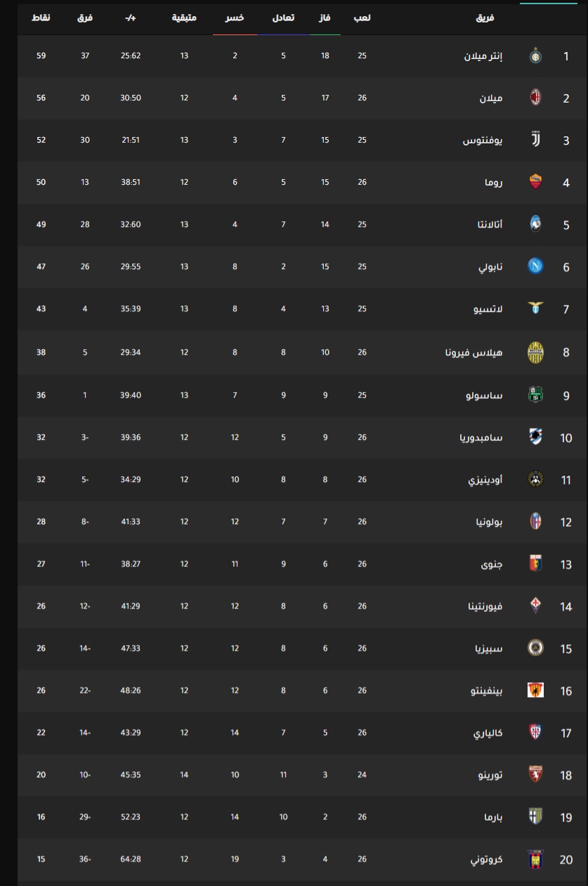
Task: Sort by the نقاط points column
Action: click(41, 17)
